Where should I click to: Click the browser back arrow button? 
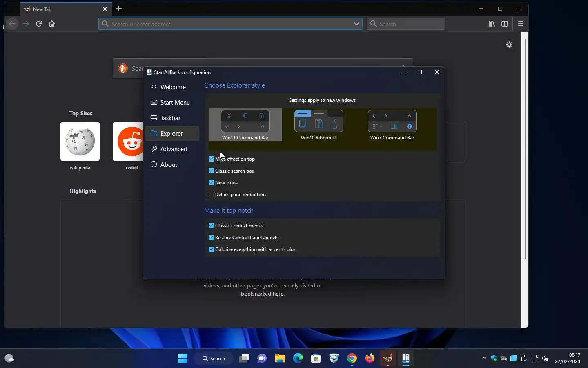[12, 24]
